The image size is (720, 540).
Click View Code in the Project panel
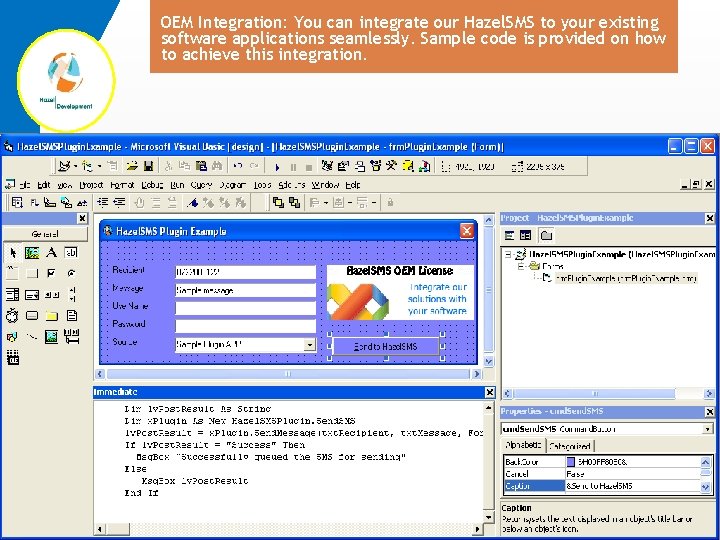(510, 236)
